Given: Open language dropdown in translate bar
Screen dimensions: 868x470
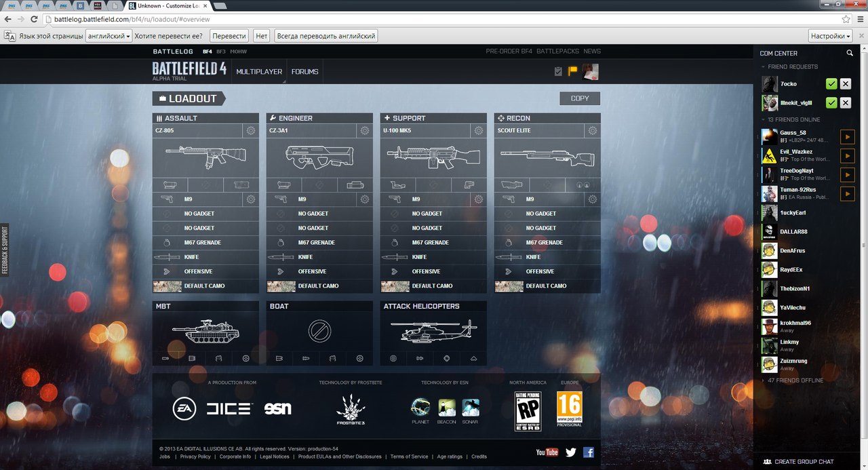Looking at the screenshot, I should click(x=109, y=36).
